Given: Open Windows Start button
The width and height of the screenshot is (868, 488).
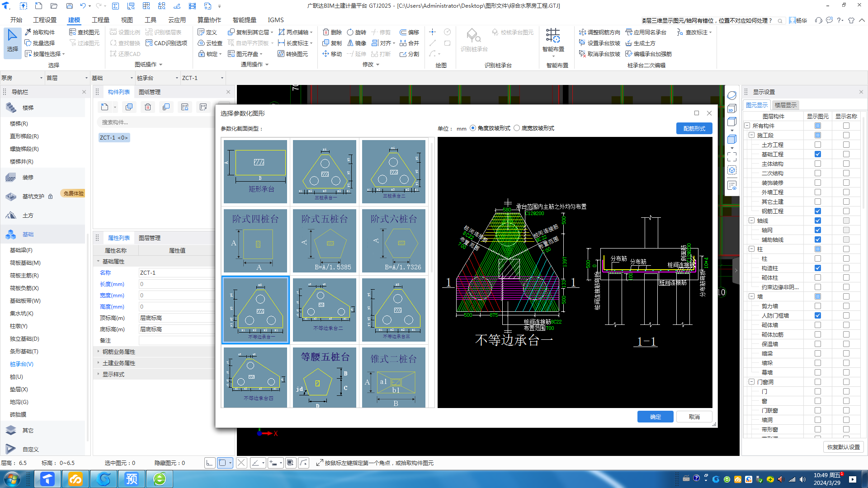Looking at the screenshot, I should 12,479.
